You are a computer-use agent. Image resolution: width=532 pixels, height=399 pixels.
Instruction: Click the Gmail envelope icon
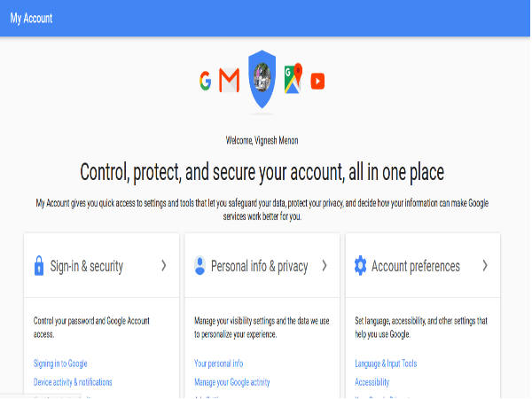pyautogui.click(x=229, y=82)
